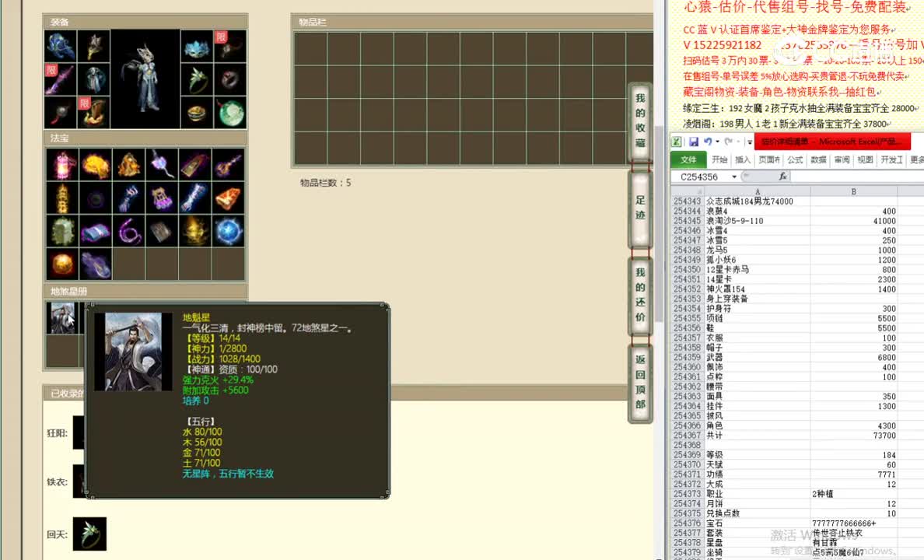
Task: Select the robe armor equipment icon
Action: click(x=93, y=79)
